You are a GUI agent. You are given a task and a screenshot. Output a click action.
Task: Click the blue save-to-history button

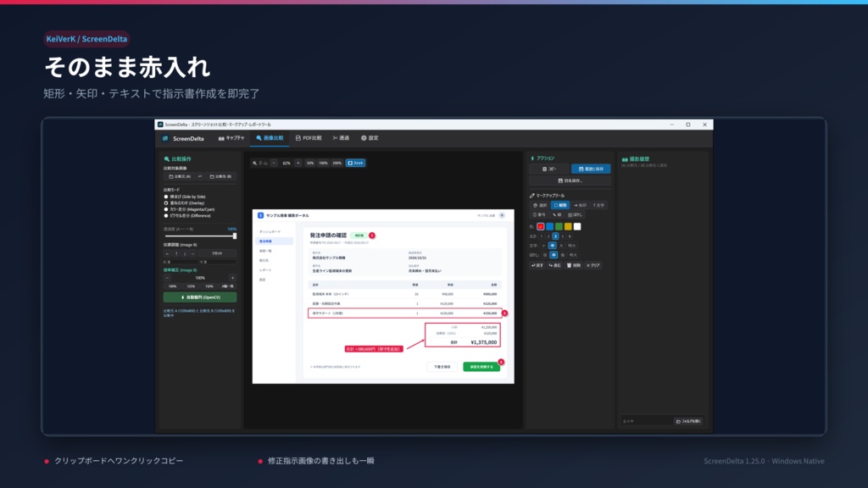591,169
